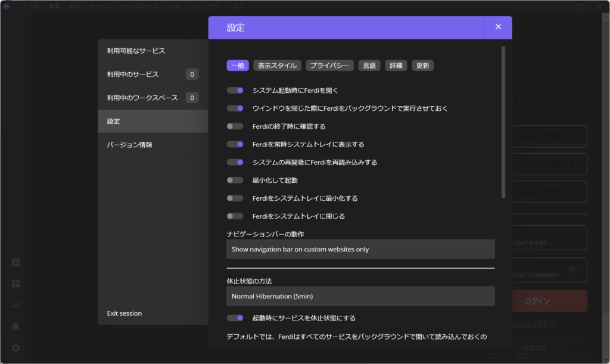Enable Ferdiの終了時に確認する switch
This screenshot has width=610, height=364.
point(235,126)
